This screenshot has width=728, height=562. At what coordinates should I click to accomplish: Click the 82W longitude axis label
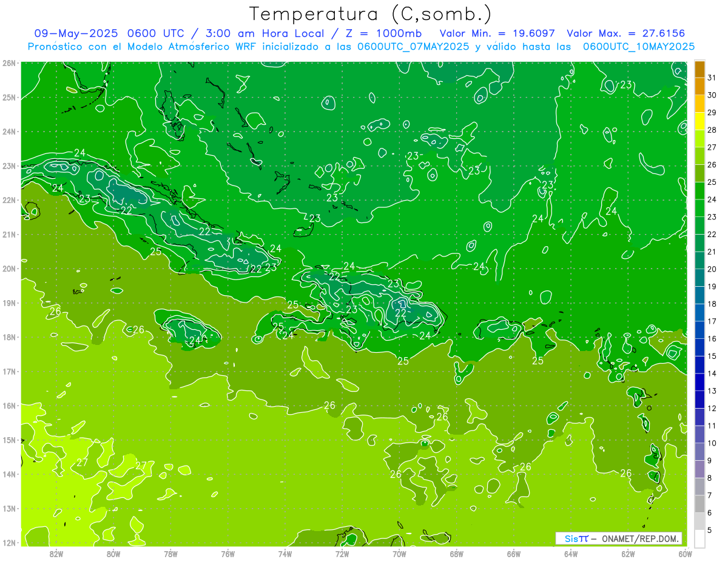(x=56, y=554)
